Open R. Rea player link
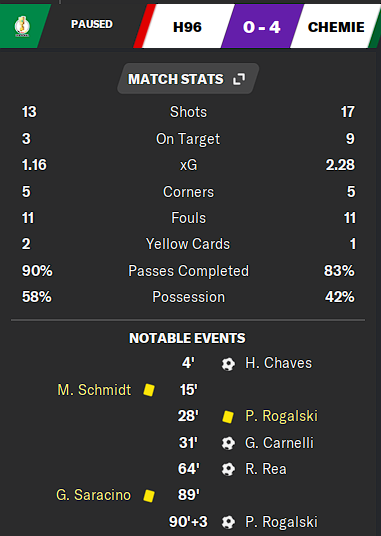The image size is (381, 536). tap(266, 469)
